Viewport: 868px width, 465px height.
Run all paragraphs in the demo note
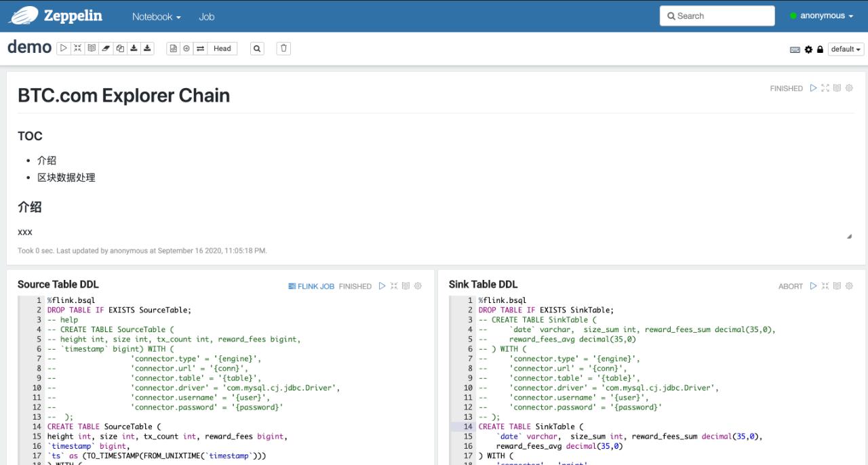[x=63, y=49]
